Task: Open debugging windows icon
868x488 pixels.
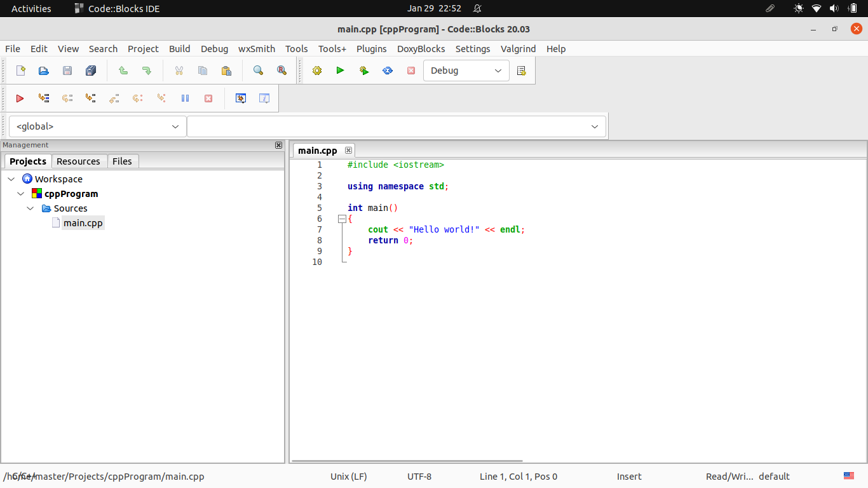Action: 241,98
